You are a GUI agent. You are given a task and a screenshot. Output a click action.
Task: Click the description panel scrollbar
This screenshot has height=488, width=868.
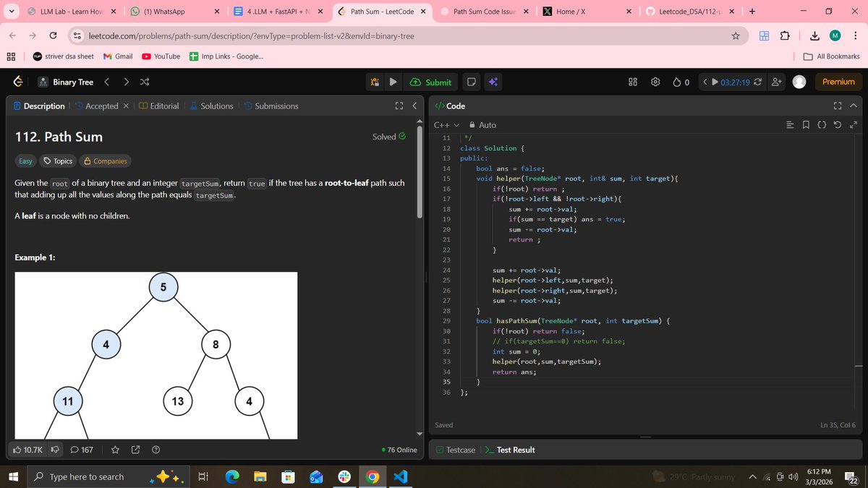tap(420, 174)
